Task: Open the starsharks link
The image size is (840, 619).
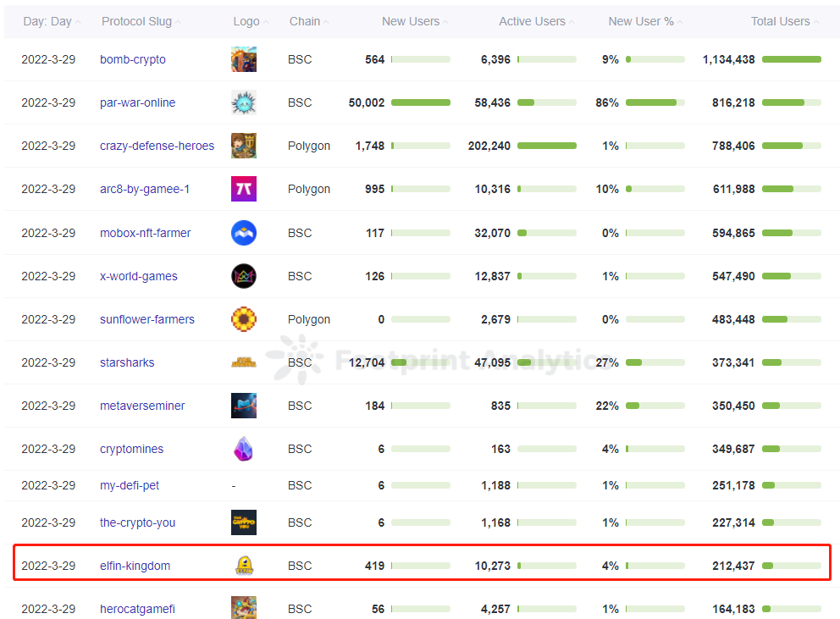Action: click(127, 362)
